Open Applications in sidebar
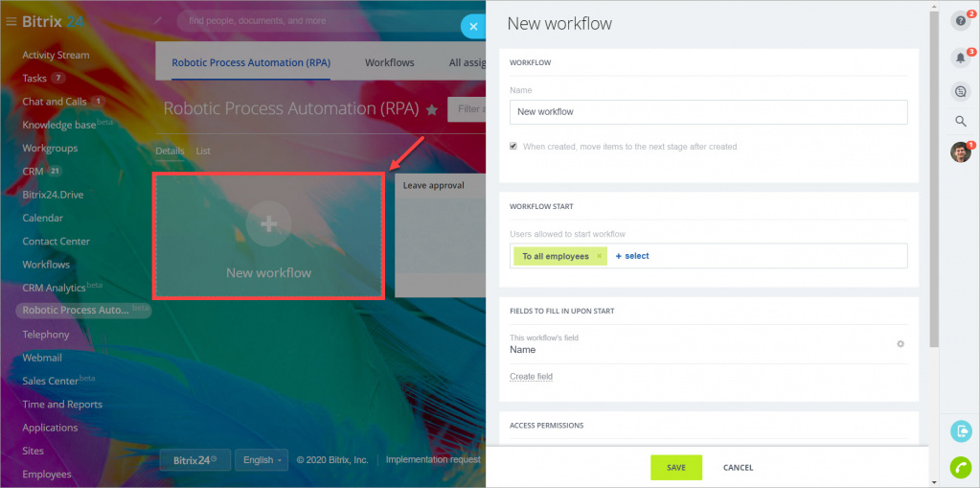Viewport: 980px width, 488px height. click(50, 428)
